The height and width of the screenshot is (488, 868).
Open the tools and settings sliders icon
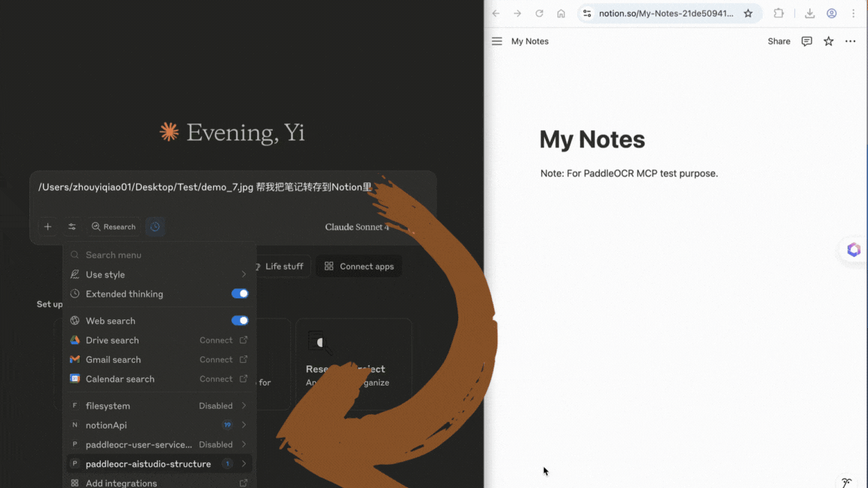72,227
